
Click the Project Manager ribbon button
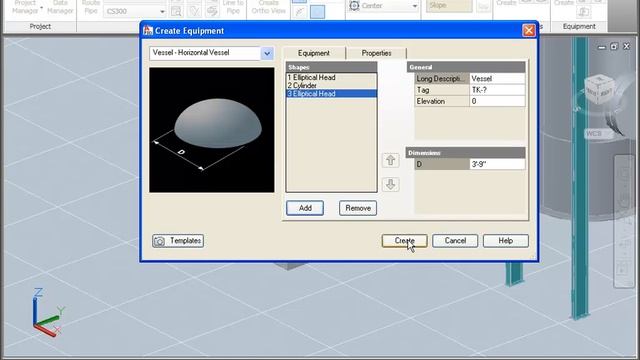click(x=24, y=7)
